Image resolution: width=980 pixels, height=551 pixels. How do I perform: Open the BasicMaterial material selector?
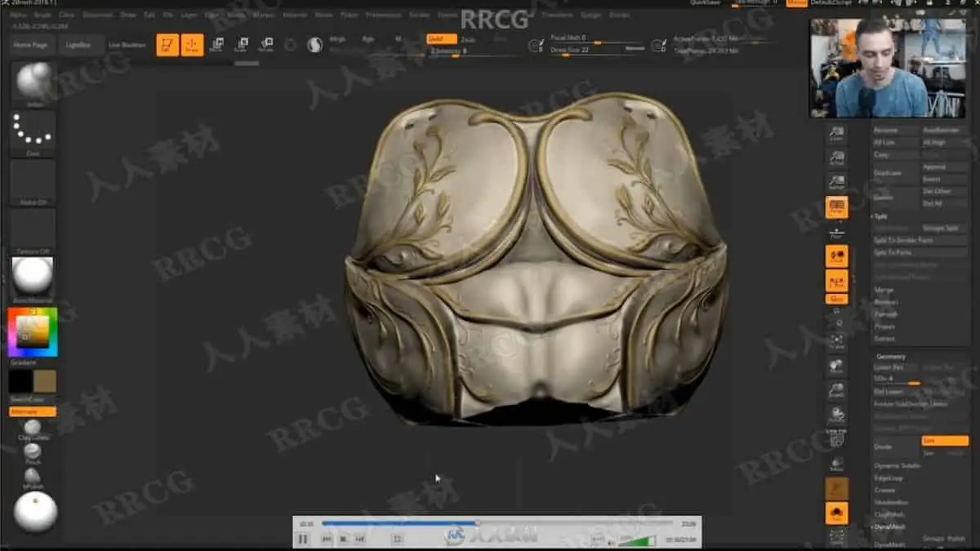pos(33,279)
